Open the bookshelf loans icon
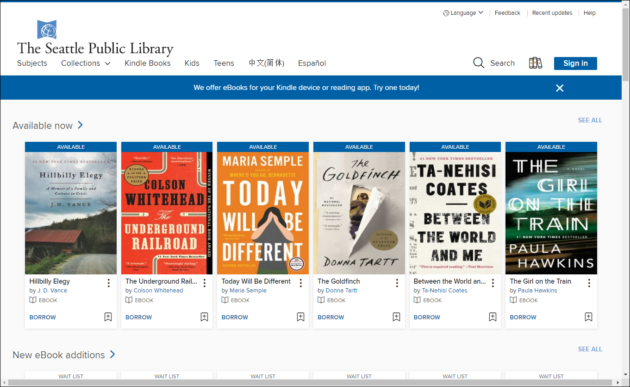The width and height of the screenshot is (630, 387). pyautogui.click(x=535, y=63)
